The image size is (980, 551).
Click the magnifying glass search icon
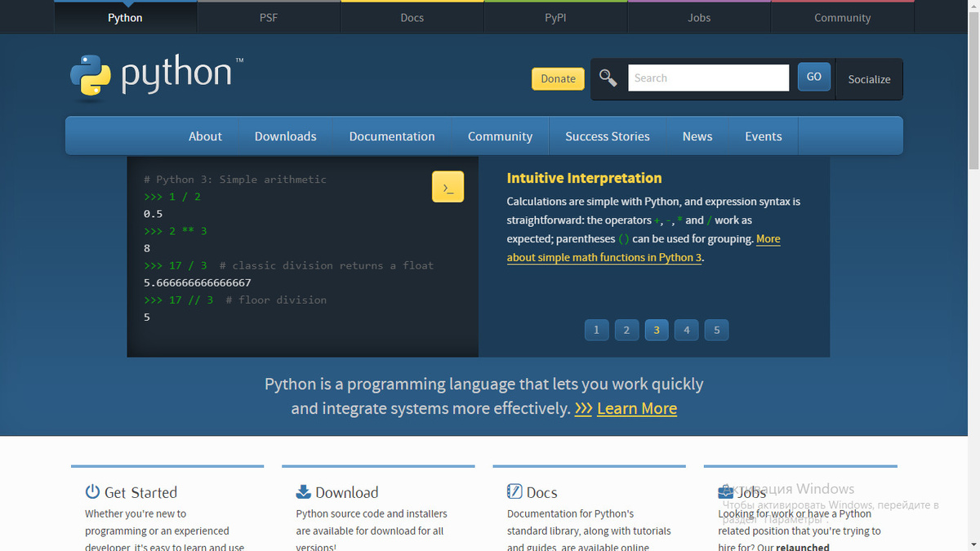tap(608, 78)
